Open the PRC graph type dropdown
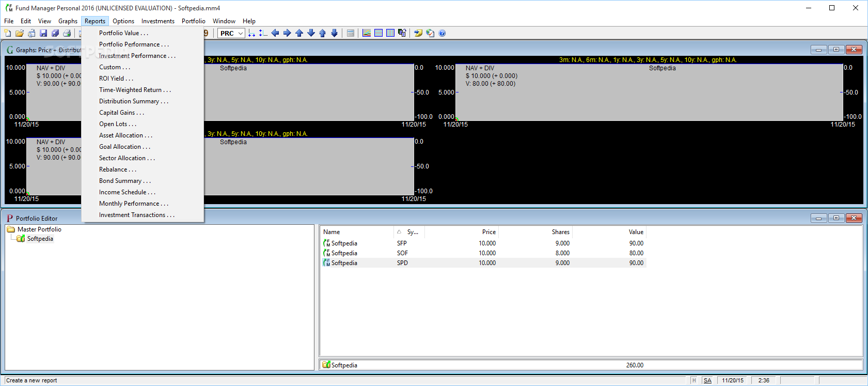Screen dimensions: 868x386 pos(231,33)
